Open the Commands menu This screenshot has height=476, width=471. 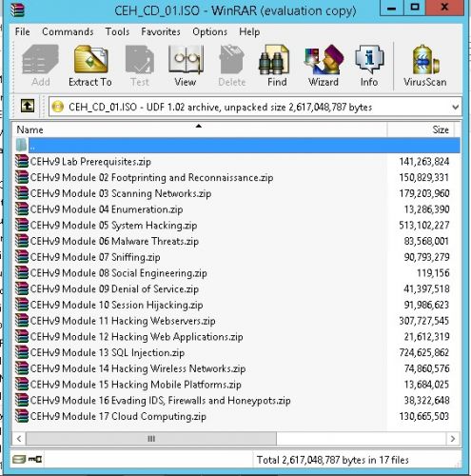coord(68,31)
